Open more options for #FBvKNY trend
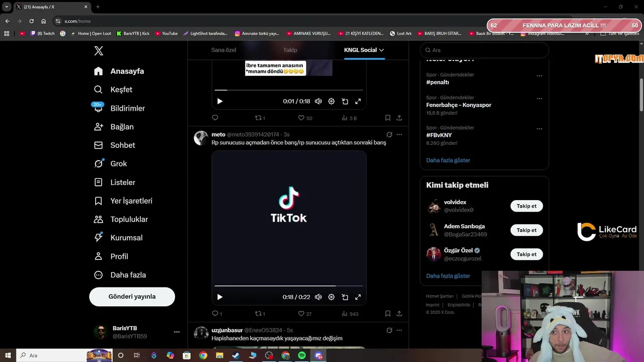644x362 pixels. (539, 129)
